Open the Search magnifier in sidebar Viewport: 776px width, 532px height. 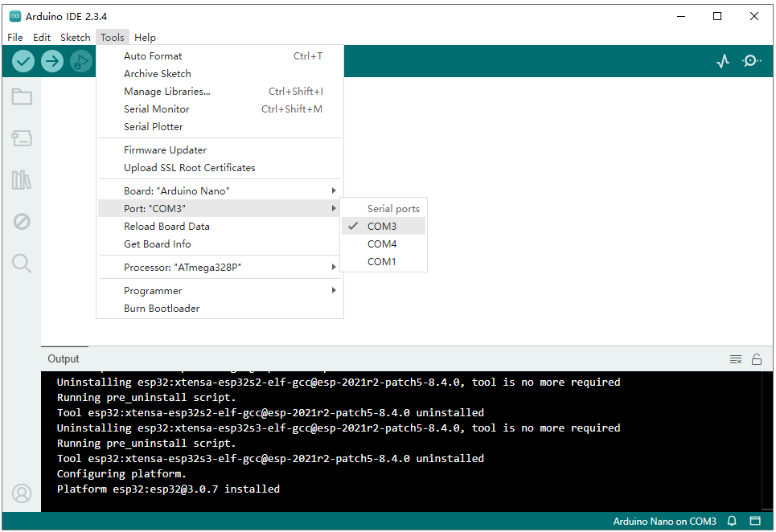pos(22,263)
